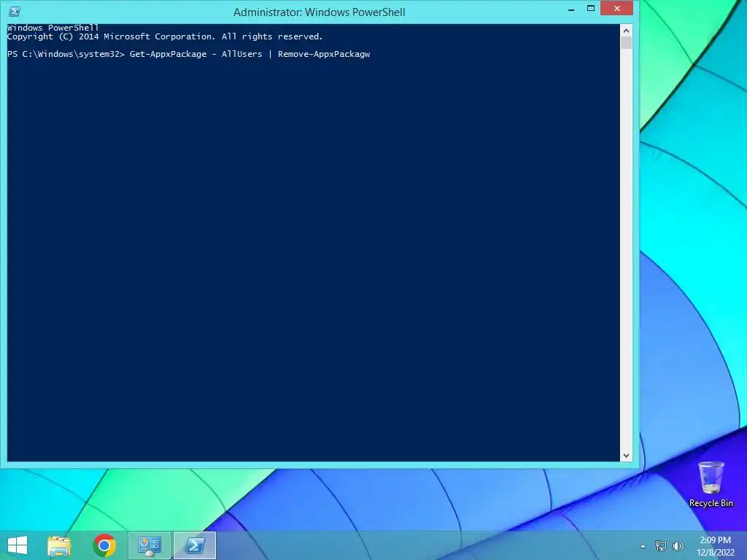Close the Administrator PowerShell window
The image size is (747, 560).
coord(617,9)
